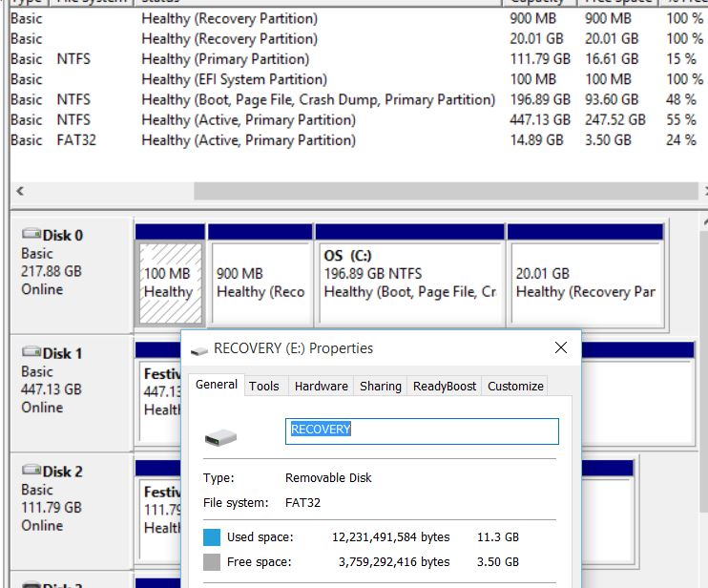
Task: Click the FAT32 file system value in Properties
Action: coord(302,503)
